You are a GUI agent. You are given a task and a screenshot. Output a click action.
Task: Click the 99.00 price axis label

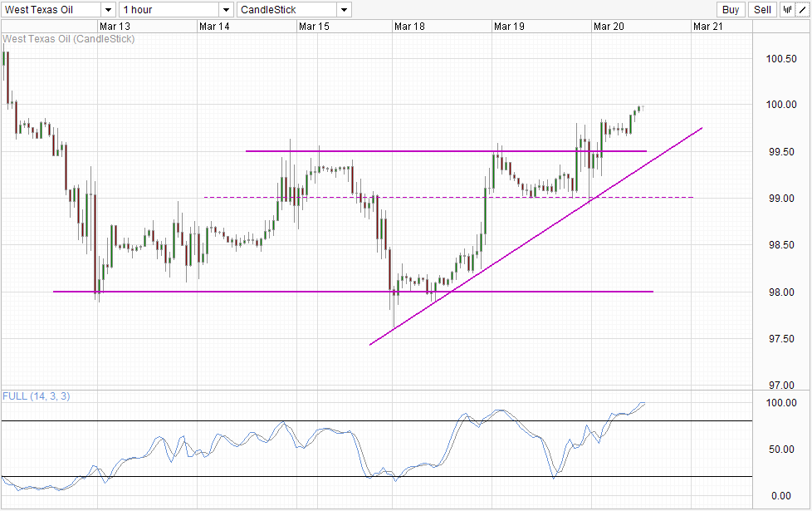pos(781,199)
